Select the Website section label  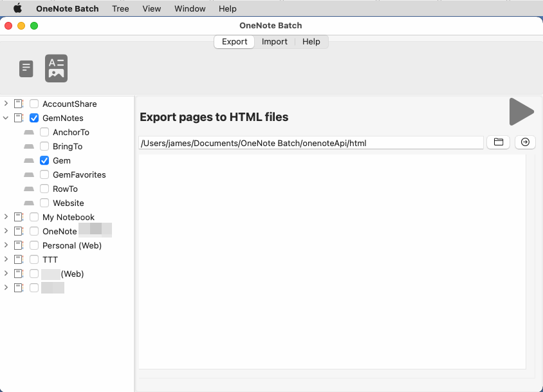(x=68, y=203)
